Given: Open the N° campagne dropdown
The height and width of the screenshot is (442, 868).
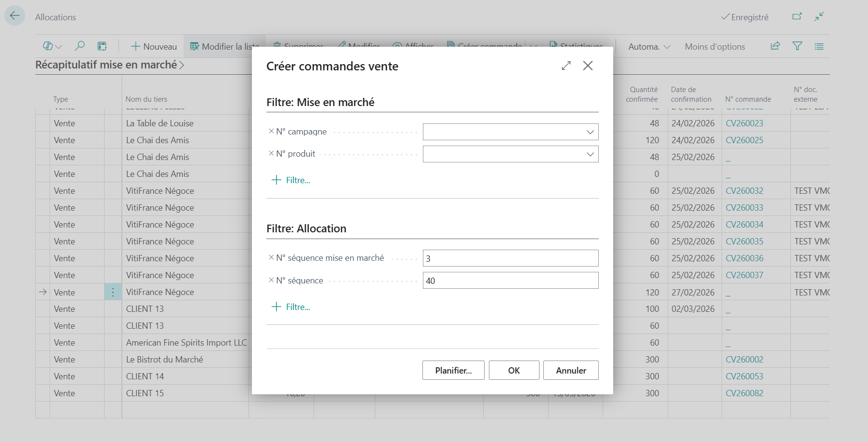Looking at the screenshot, I should (590, 132).
